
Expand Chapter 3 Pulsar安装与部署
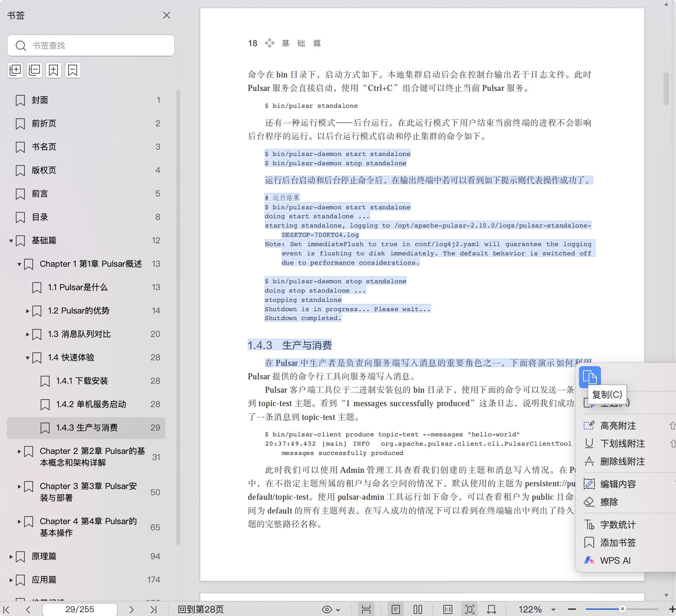(x=19, y=486)
